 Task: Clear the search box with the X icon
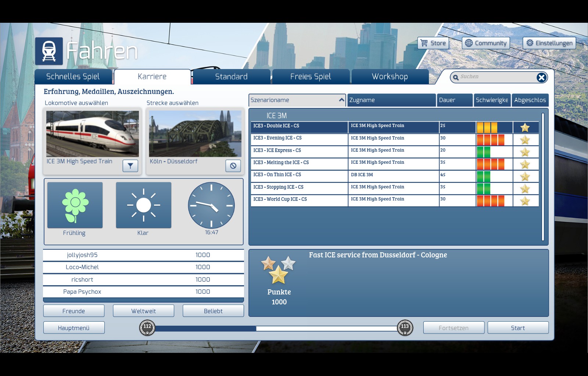541,77
